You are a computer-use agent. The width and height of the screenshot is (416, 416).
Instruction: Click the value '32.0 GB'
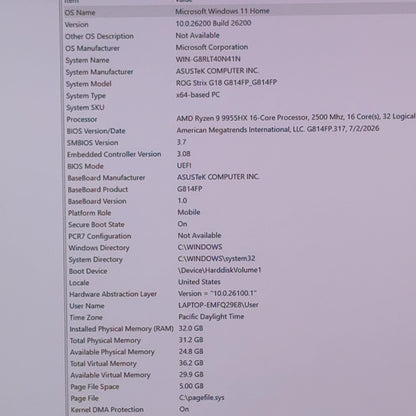pyautogui.click(x=191, y=328)
